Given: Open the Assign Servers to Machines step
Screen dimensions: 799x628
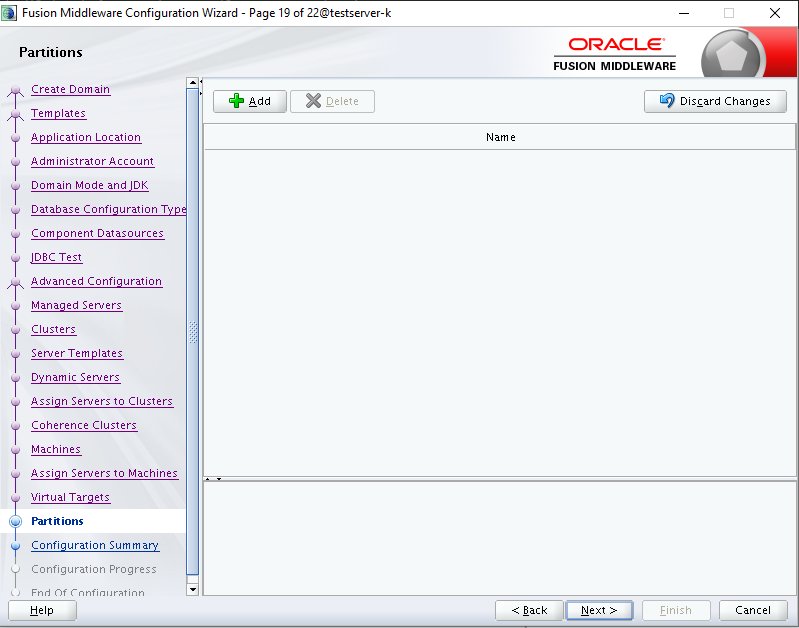Looking at the screenshot, I should click(104, 473).
